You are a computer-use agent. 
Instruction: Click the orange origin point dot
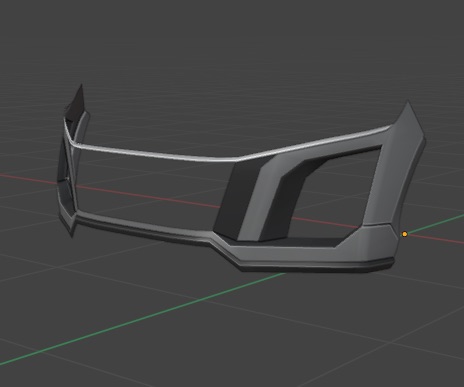405,234
